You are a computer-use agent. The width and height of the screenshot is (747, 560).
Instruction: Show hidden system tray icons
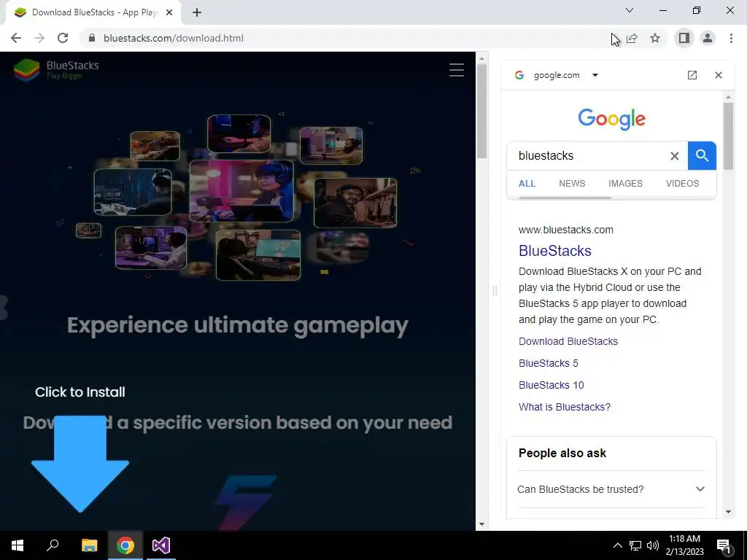(617, 545)
